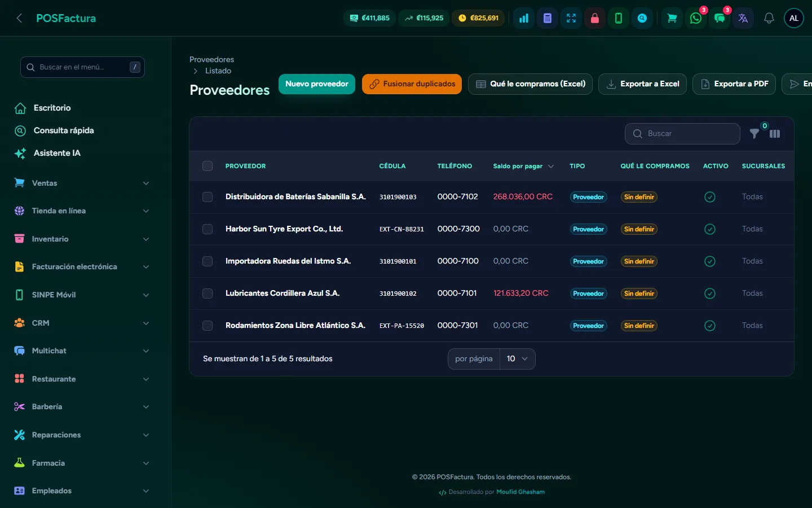Viewport: 812px width, 508px height.
Task: Open the filter funnel icon
Action: (x=754, y=134)
